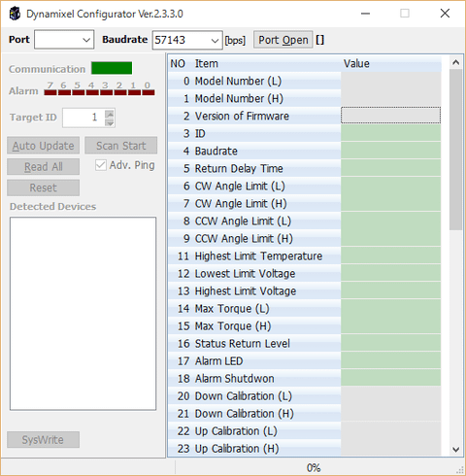Click the Target ID spinner down arrow
466x476 pixels.
(x=110, y=122)
